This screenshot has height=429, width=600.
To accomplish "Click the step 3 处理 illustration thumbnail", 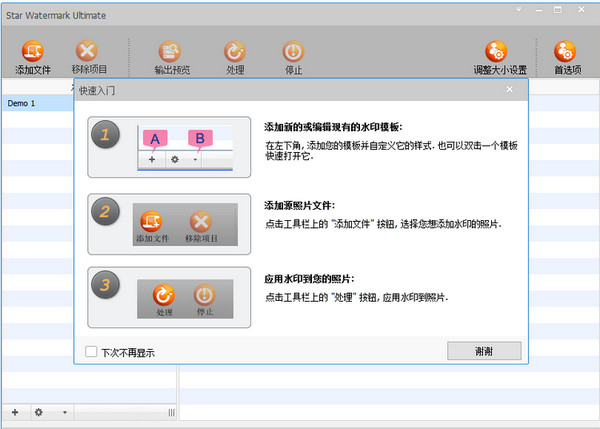I will click(169, 297).
